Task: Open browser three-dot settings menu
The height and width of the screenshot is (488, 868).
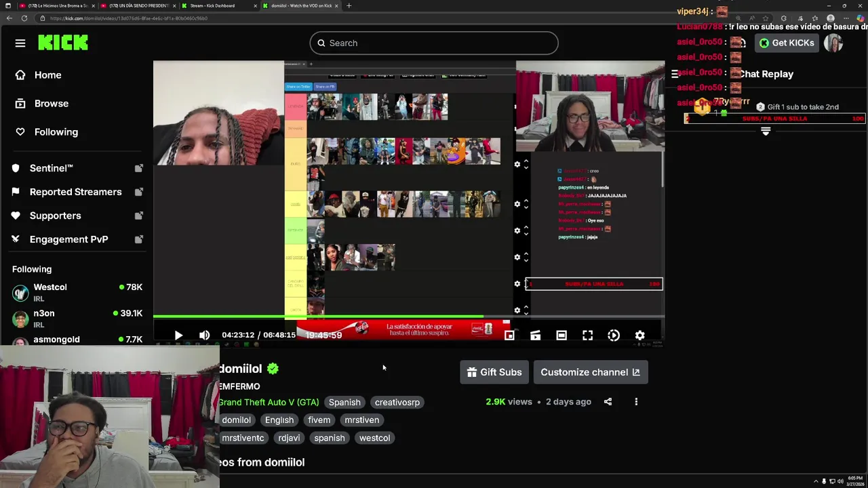Action: (846, 18)
